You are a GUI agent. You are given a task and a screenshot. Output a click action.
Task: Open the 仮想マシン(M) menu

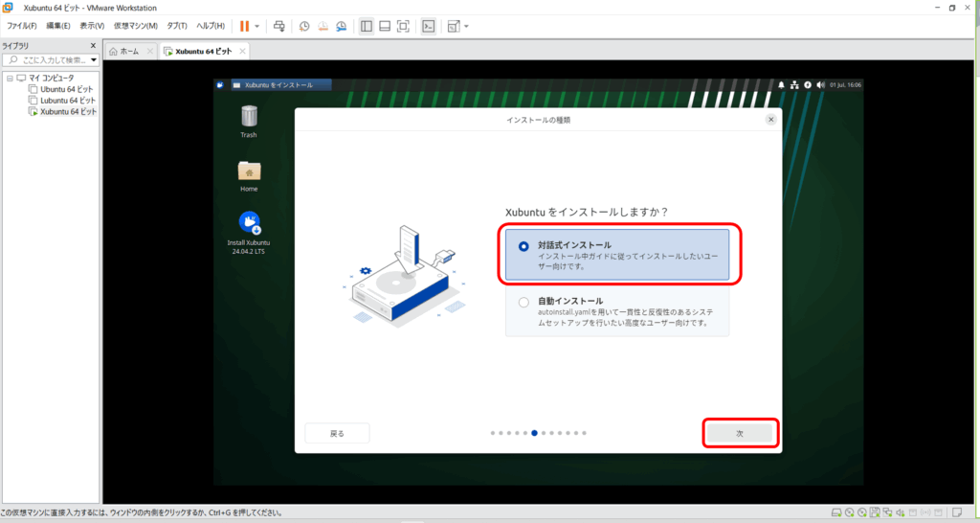[135, 26]
